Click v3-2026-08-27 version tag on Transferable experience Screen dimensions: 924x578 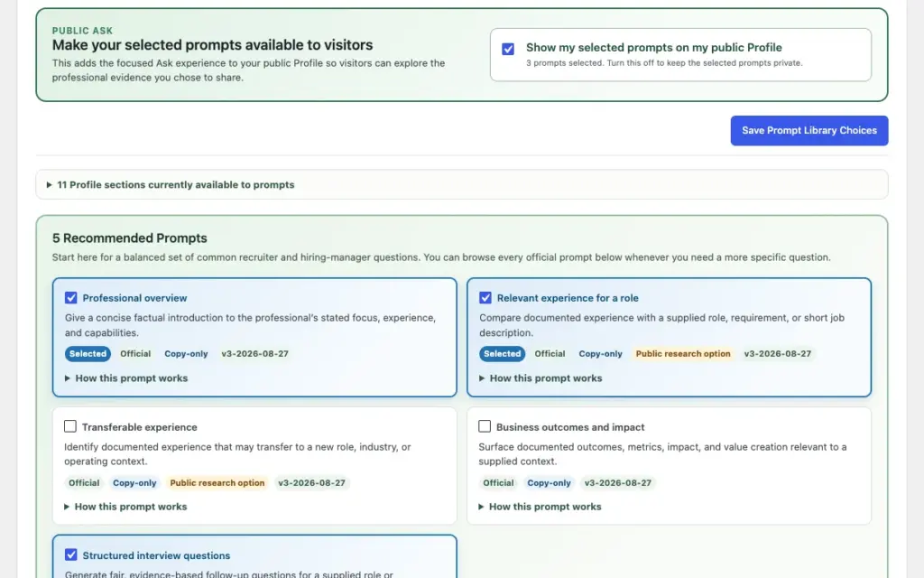click(311, 482)
